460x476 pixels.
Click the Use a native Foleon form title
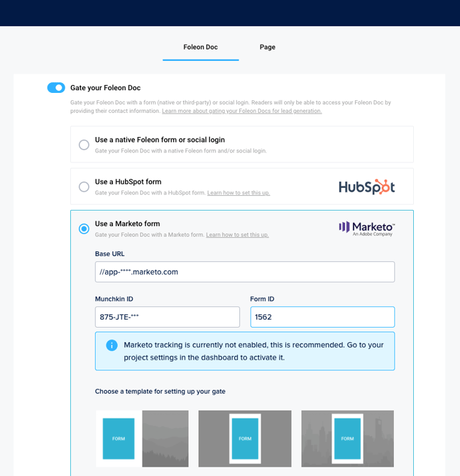159,140
